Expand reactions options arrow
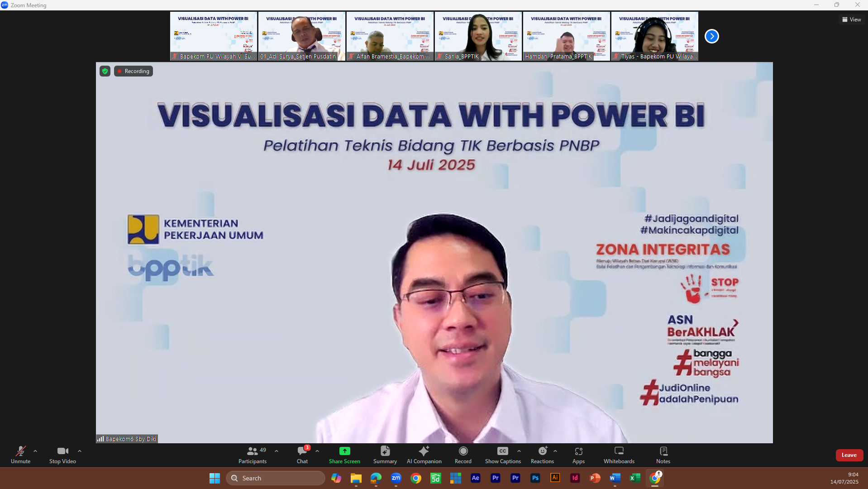The image size is (868, 489). [x=555, y=451]
